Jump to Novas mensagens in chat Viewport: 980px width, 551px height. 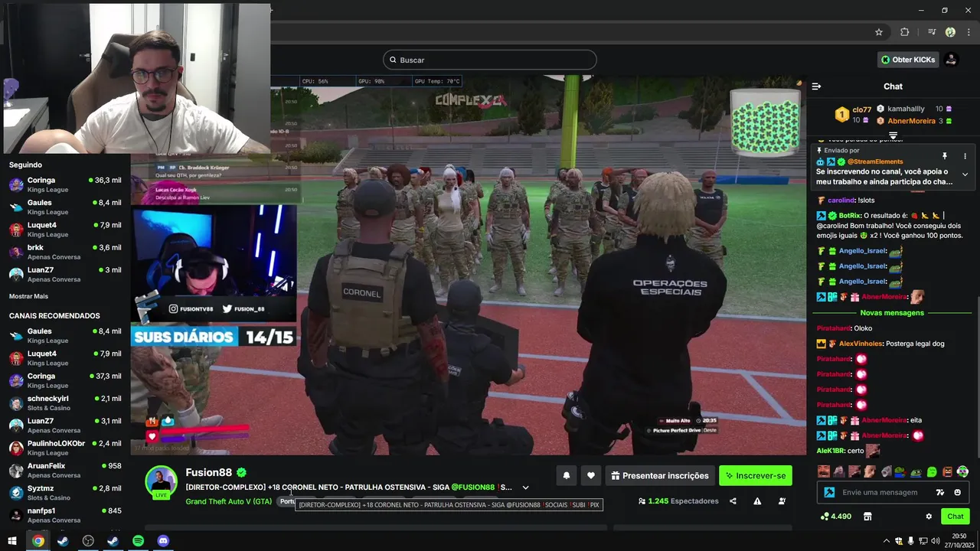coord(892,312)
